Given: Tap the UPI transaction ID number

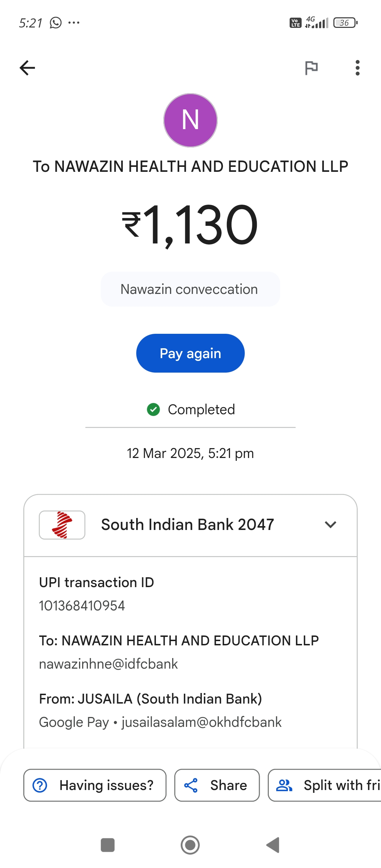Looking at the screenshot, I should pyautogui.click(x=82, y=606).
